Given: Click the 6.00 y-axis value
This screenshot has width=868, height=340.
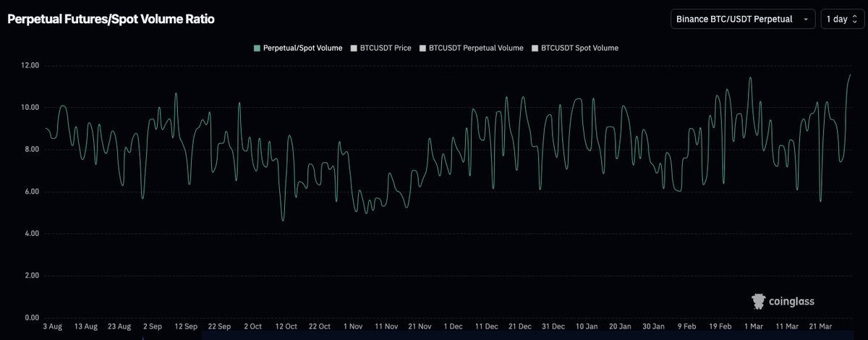Looking at the screenshot, I should click(x=31, y=192).
